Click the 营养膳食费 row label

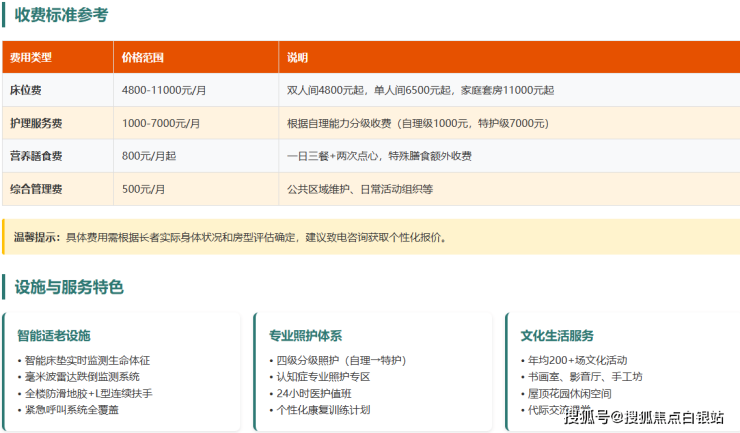point(36,156)
